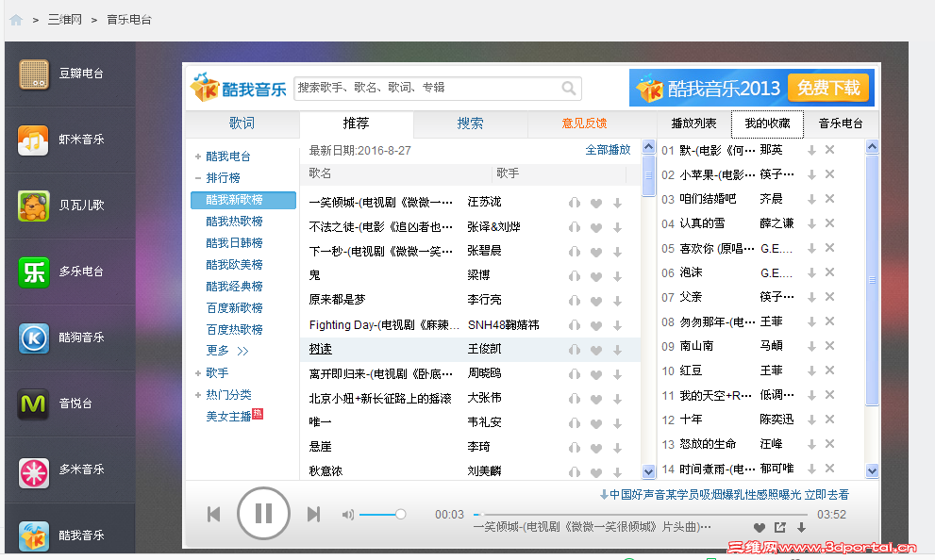
Task: Switch to the 播放列表 tab
Action: coord(693,124)
